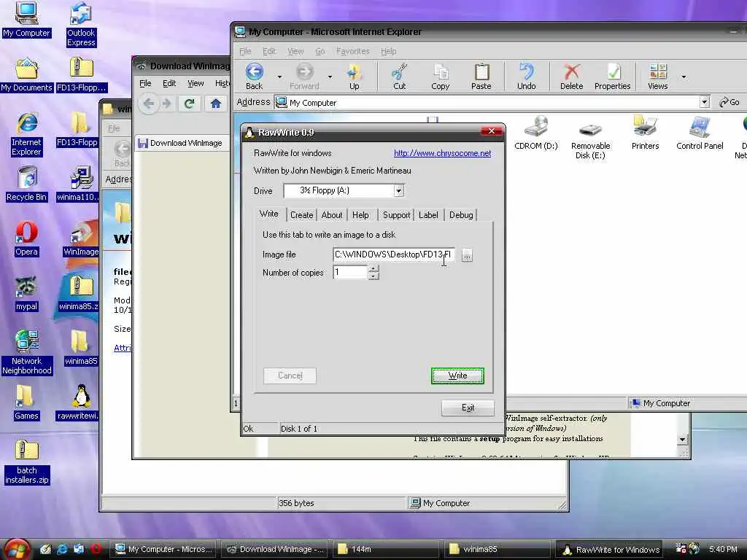Click the Number of copies field
This screenshot has width=747, height=560.
[350, 273]
